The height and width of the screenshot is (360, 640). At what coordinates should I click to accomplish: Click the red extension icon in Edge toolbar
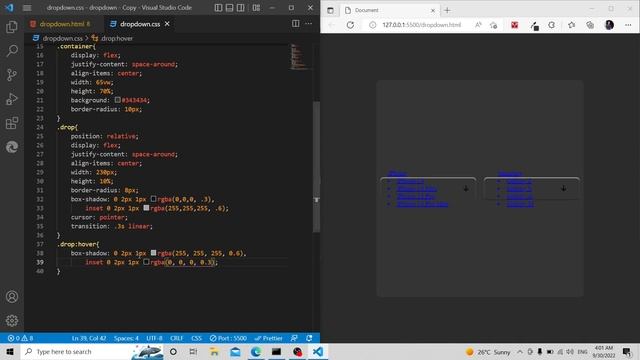[x=515, y=25]
